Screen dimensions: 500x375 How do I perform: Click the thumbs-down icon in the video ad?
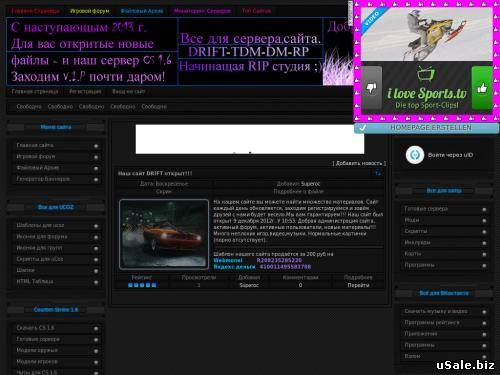371,88
